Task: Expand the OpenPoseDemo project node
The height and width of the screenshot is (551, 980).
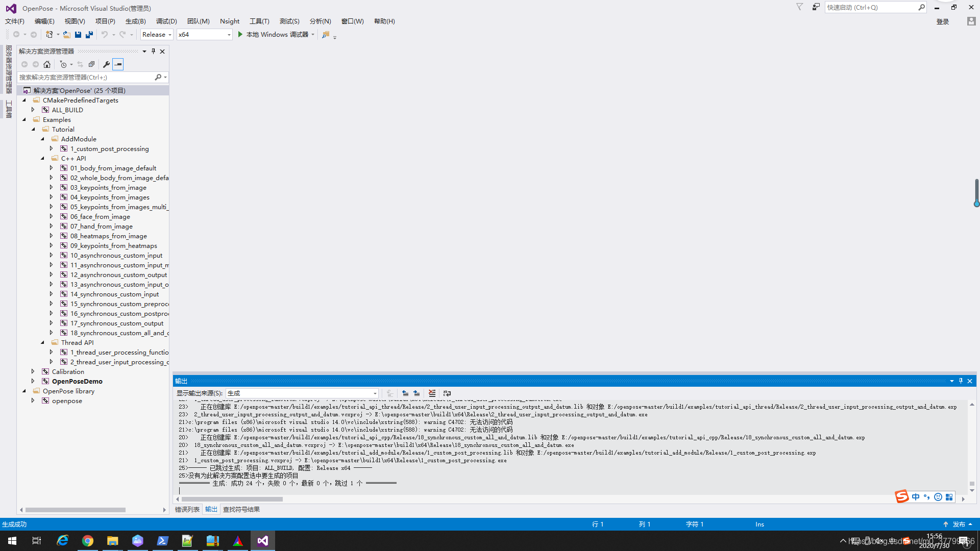Action: [32, 381]
